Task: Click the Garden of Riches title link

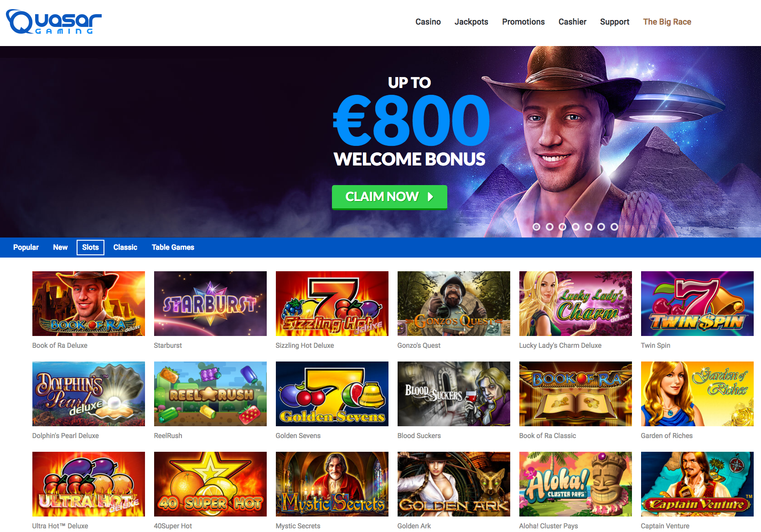Action: [x=667, y=436]
